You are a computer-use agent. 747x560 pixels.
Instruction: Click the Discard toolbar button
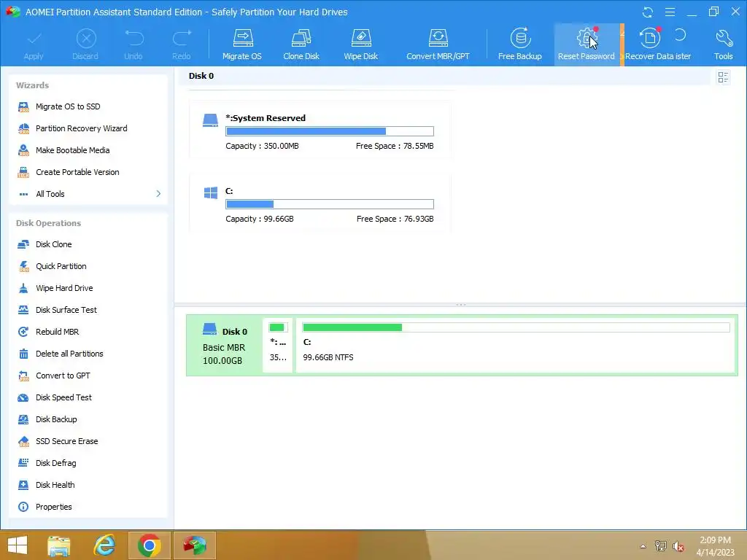[x=86, y=44]
